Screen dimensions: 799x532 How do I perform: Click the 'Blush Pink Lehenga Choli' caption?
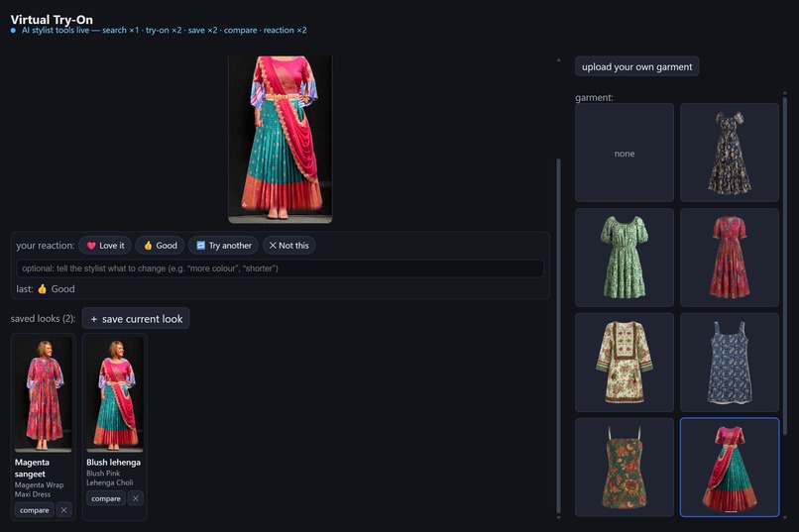(x=110, y=479)
